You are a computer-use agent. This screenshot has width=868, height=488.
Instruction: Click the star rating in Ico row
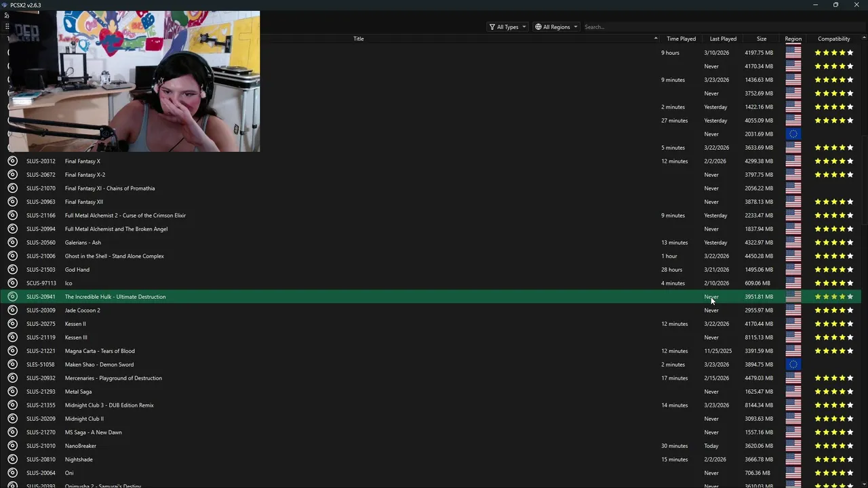(x=834, y=283)
